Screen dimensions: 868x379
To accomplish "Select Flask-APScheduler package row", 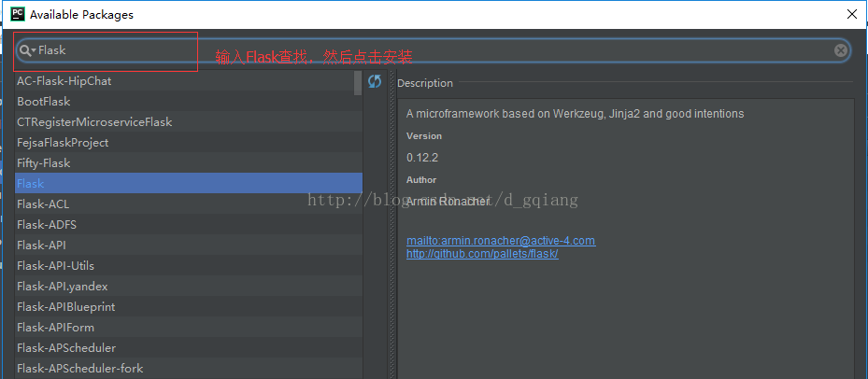I will point(188,347).
